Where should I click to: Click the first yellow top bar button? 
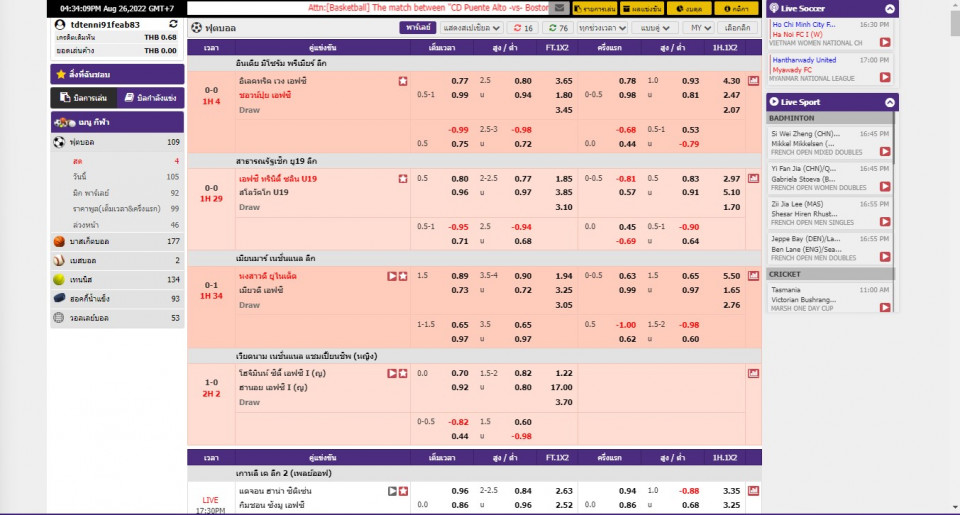595,9
